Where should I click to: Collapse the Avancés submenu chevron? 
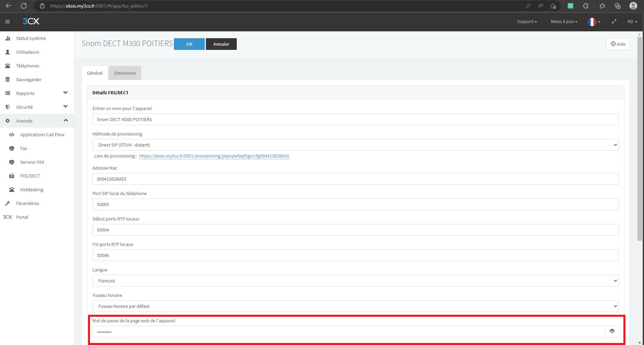[66, 120]
